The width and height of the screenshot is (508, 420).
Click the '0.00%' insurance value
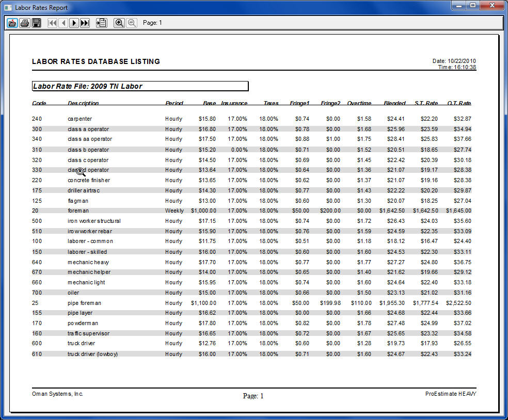(x=240, y=150)
